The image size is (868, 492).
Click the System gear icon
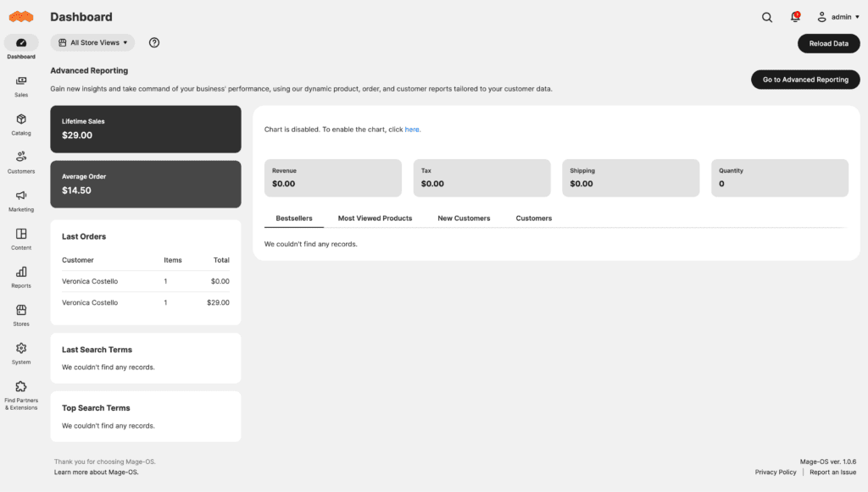[x=21, y=353]
